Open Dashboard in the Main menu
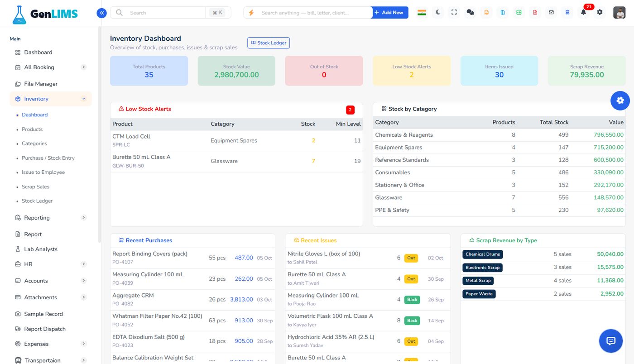The image size is (634, 364). [x=38, y=53]
